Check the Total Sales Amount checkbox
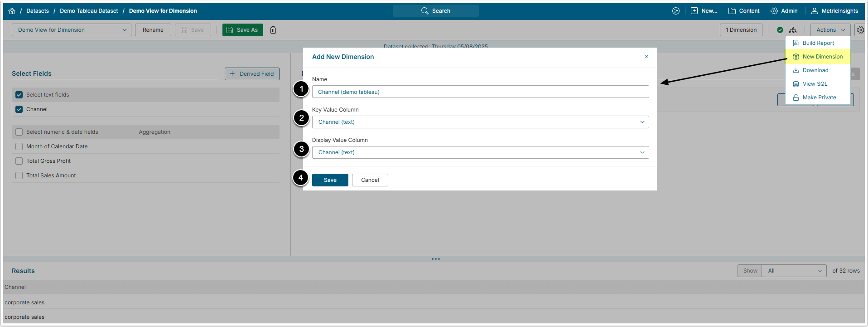The width and height of the screenshot is (868, 327). point(19,176)
